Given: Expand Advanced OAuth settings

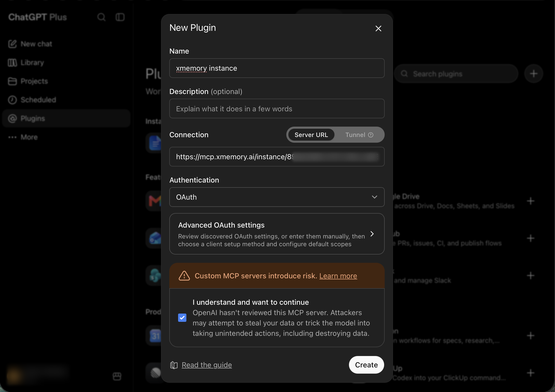Looking at the screenshot, I should click(x=277, y=234).
